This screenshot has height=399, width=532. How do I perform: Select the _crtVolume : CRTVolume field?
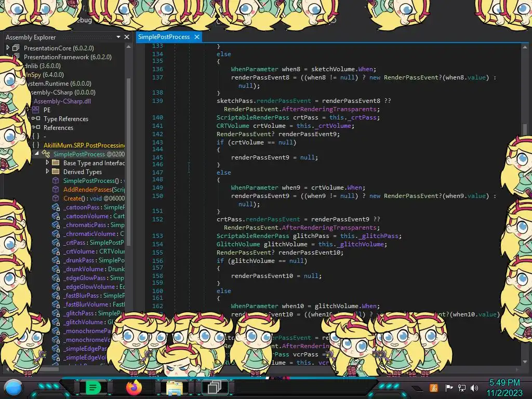[x=94, y=251]
